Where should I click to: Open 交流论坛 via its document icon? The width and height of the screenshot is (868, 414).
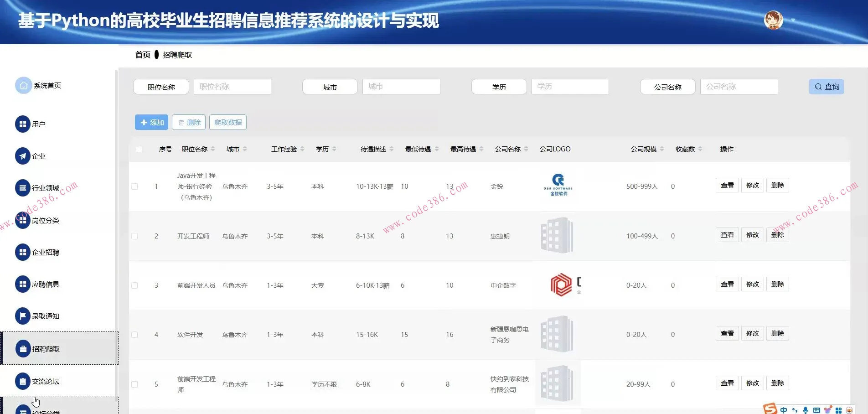(x=23, y=381)
